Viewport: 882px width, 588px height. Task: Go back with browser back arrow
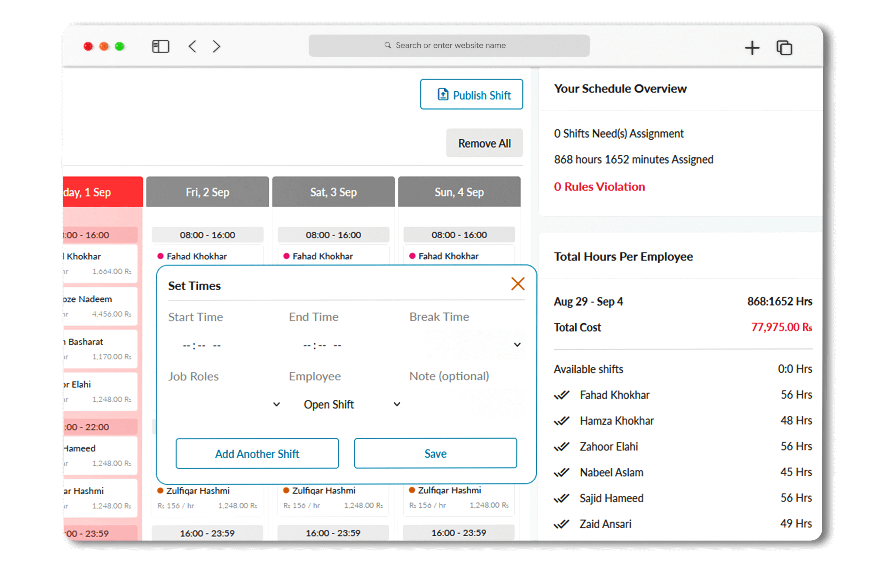(x=193, y=47)
